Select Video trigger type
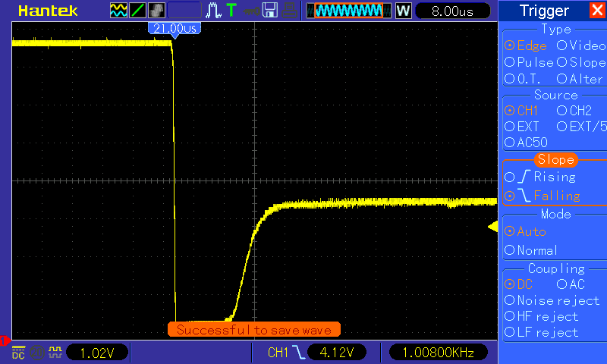 pos(581,45)
